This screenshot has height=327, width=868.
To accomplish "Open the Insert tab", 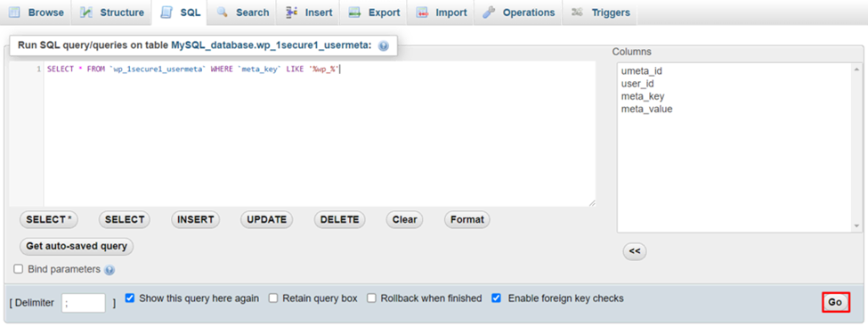I will [310, 12].
